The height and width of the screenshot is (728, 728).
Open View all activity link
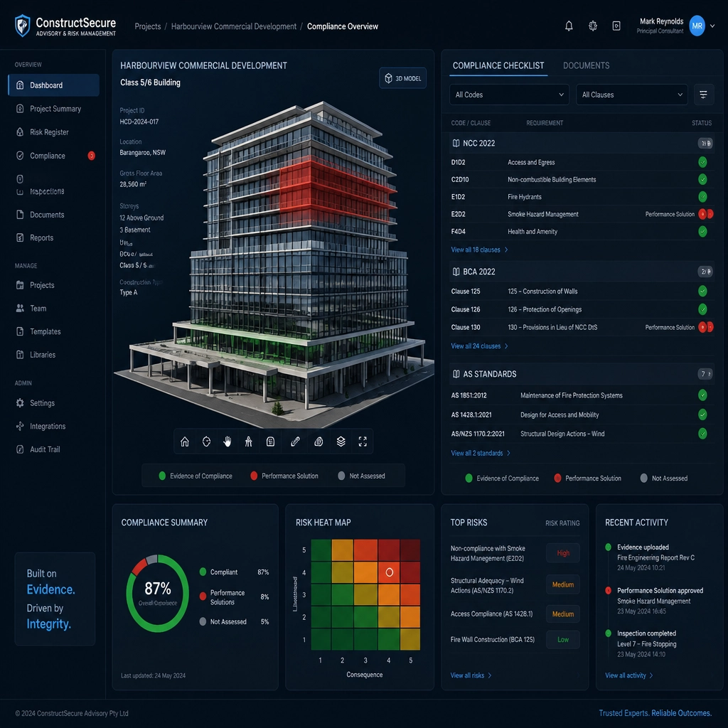[628, 675]
